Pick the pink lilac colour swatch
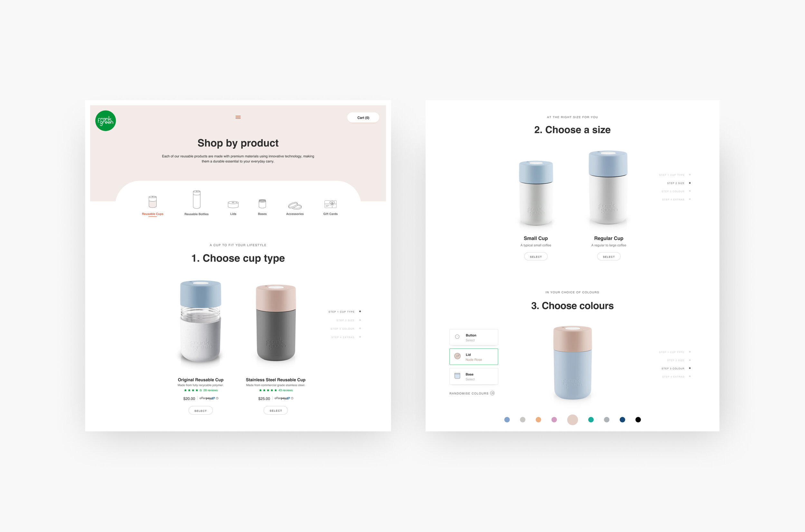 pyautogui.click(x=554, y=420)
